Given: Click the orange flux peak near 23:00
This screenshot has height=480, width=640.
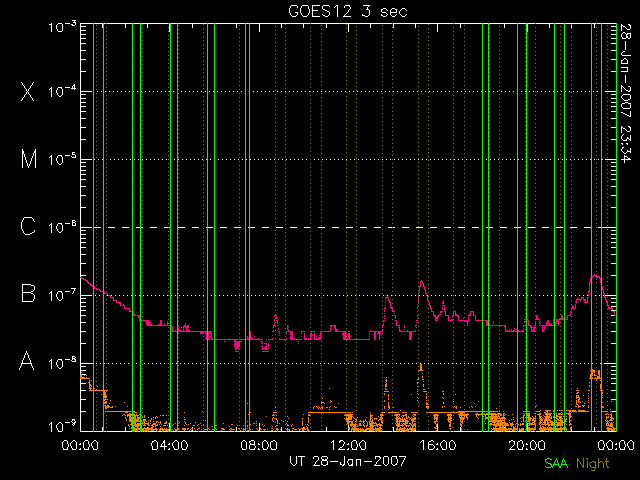Looking at the screenshot, I should [595, 373].
